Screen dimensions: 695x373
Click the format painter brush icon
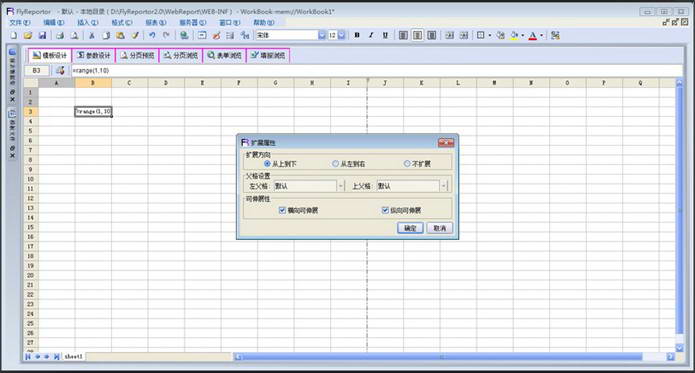coord(135,35)
